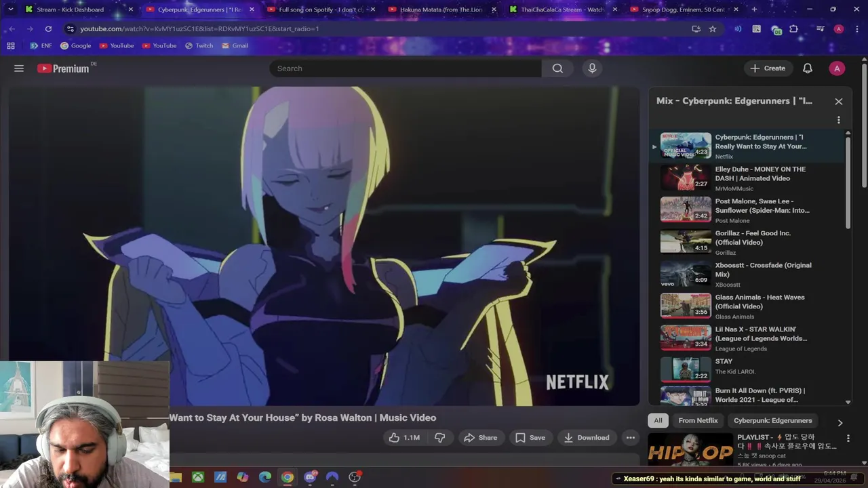The height and width of the screenshot is (488, 868).
Task: Start voice search with the microphone icon
Action: 592,68
